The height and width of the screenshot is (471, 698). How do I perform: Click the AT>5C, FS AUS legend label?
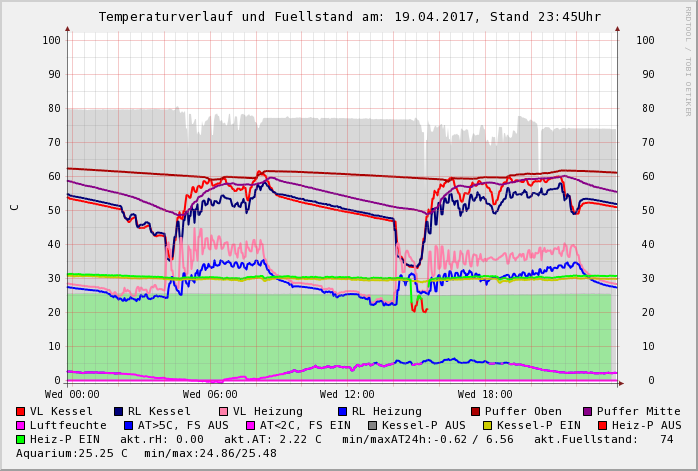point(183,425)
